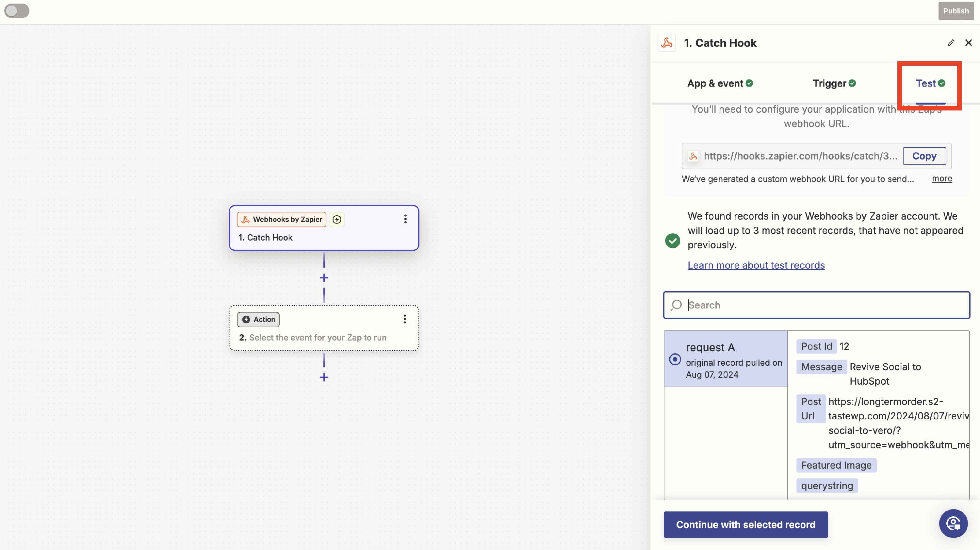The width and height of the screenshot is (980, 550).
Task: Expand webhook description with the more link
Action: 941,178
